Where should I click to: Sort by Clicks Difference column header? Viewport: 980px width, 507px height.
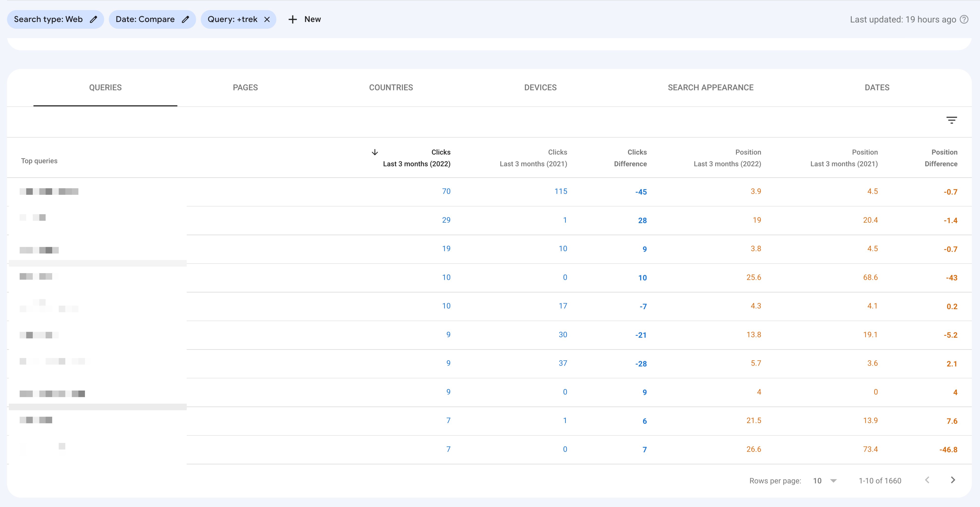click(x=630, y=158)
